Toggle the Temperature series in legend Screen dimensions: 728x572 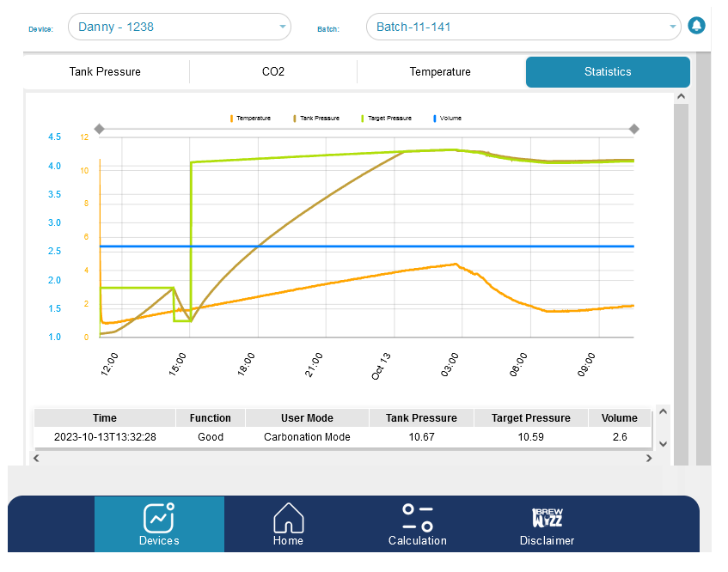250,118
